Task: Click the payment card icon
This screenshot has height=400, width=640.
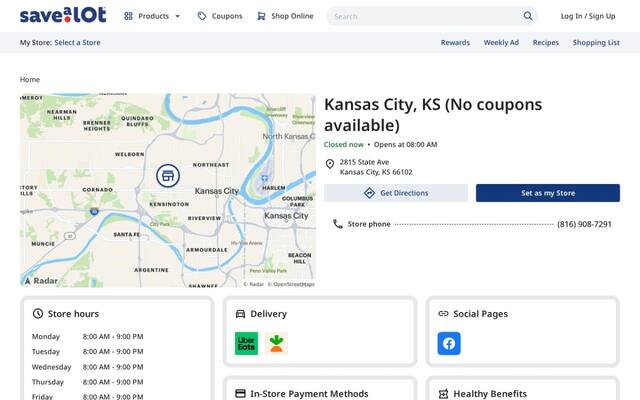Action: click(240, 393)
